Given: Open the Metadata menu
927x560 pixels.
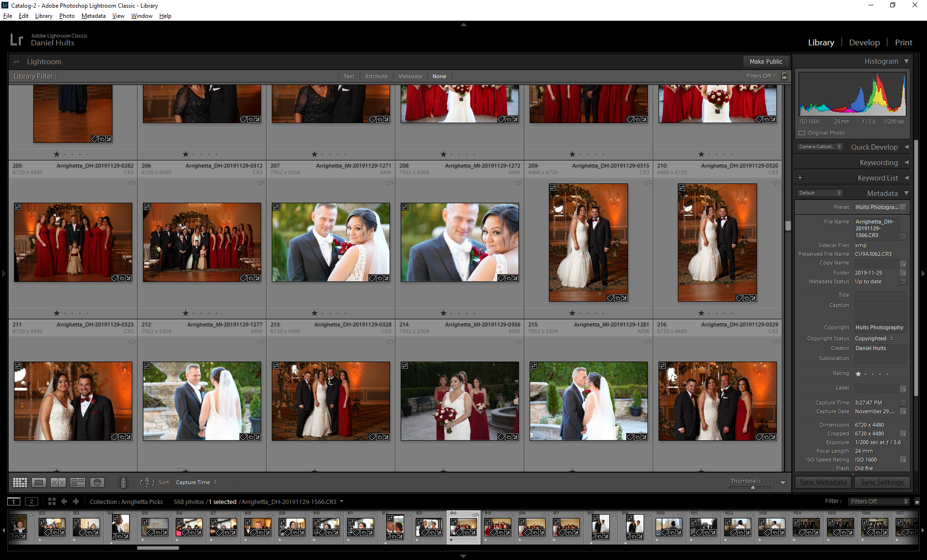Looking at the screenshot, I should 93,16.
